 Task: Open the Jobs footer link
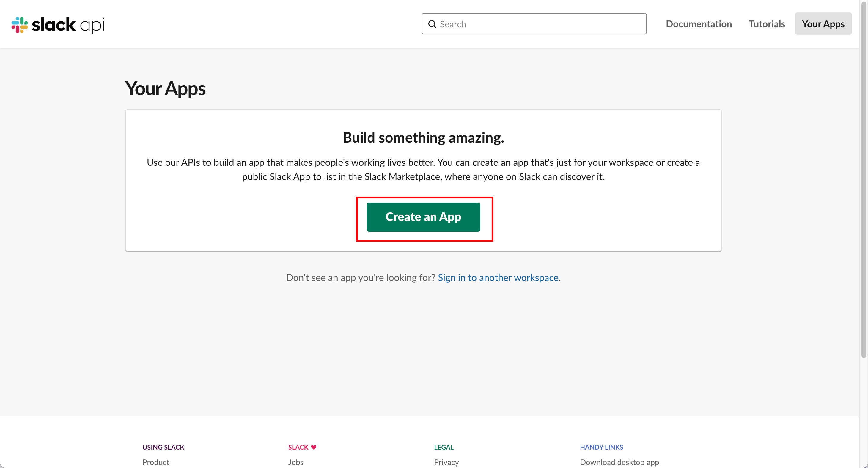point(295,462)
